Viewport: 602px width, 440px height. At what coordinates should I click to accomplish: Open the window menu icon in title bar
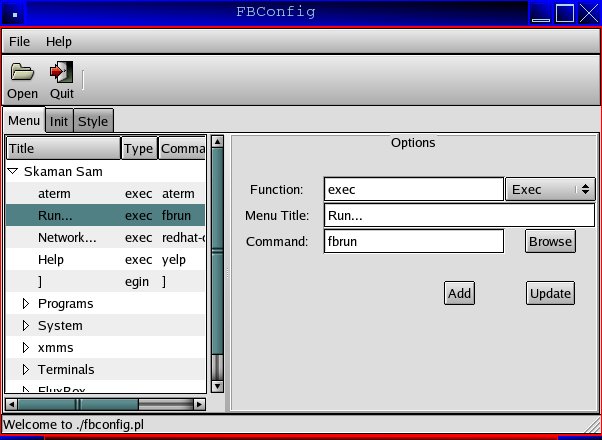[14, 14]
